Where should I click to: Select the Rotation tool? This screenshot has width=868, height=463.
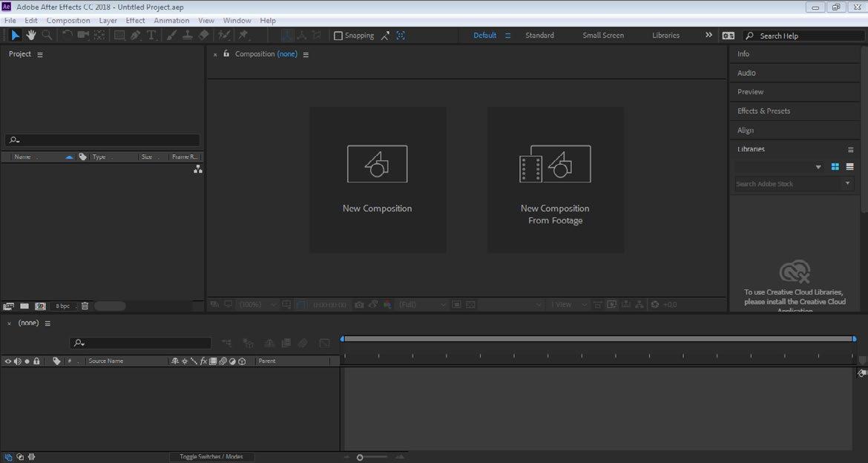click(67, 35)
